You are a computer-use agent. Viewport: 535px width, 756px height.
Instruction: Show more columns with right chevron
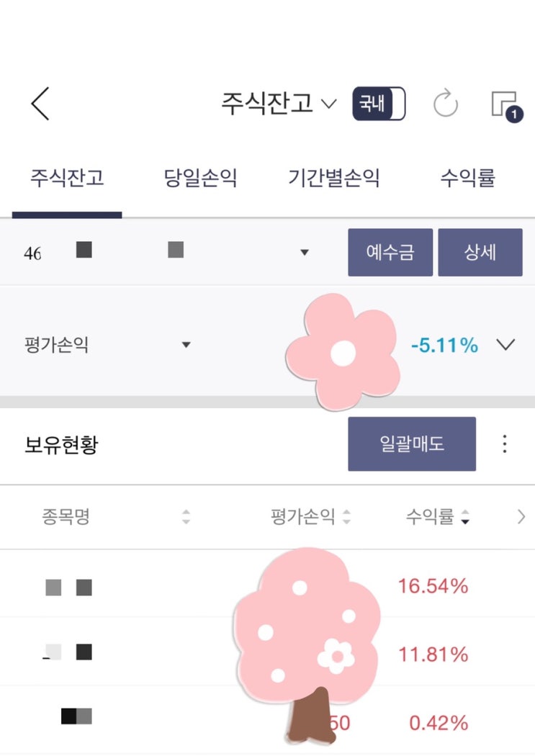coord(521,517)
